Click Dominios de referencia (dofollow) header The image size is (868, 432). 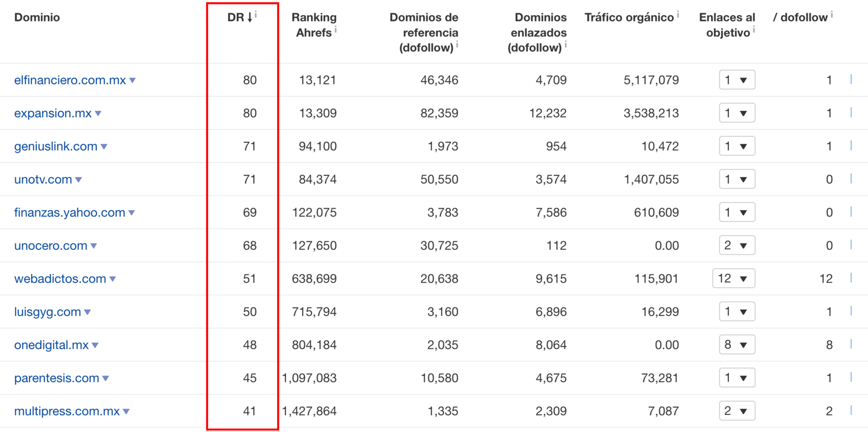click(x=424, y=32)
